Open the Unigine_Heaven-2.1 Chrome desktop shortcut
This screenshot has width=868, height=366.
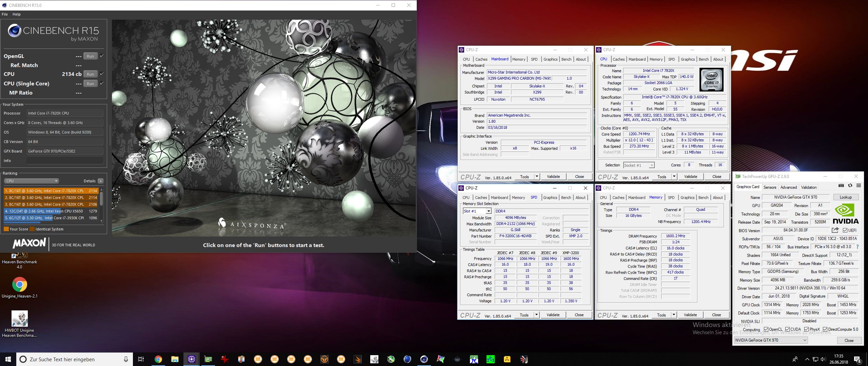19,287
